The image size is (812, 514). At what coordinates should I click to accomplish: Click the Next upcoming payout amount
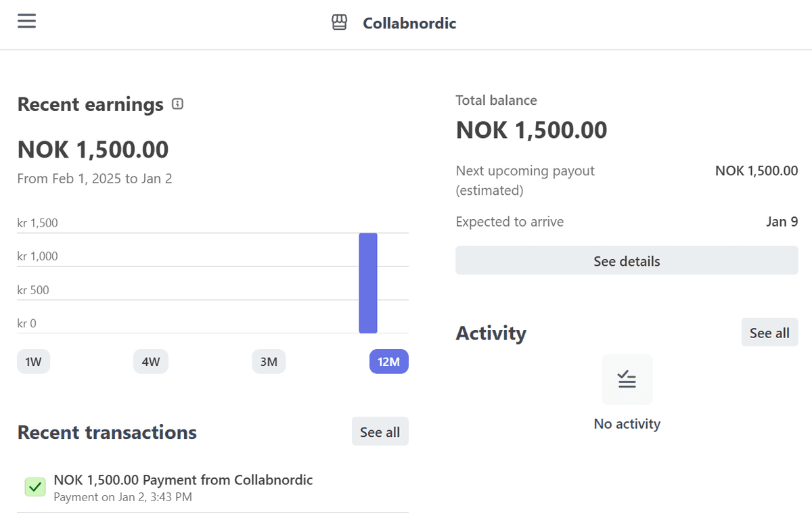[756, 170]
